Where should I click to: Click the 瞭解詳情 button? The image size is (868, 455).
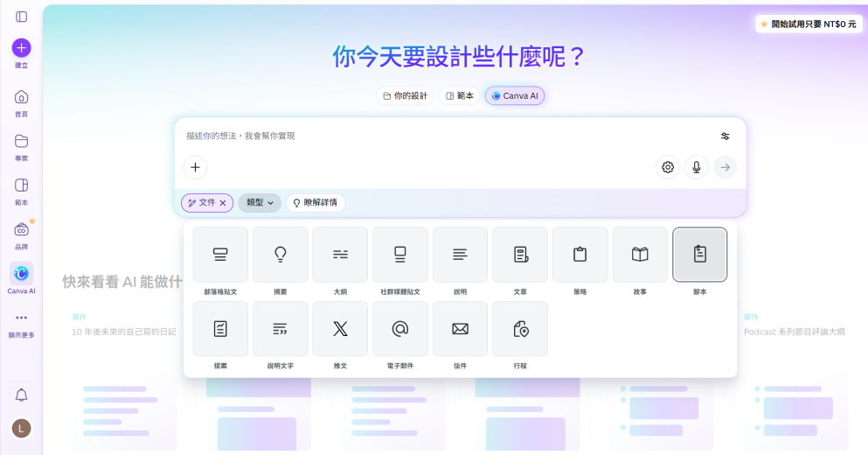tap(316, 203)
